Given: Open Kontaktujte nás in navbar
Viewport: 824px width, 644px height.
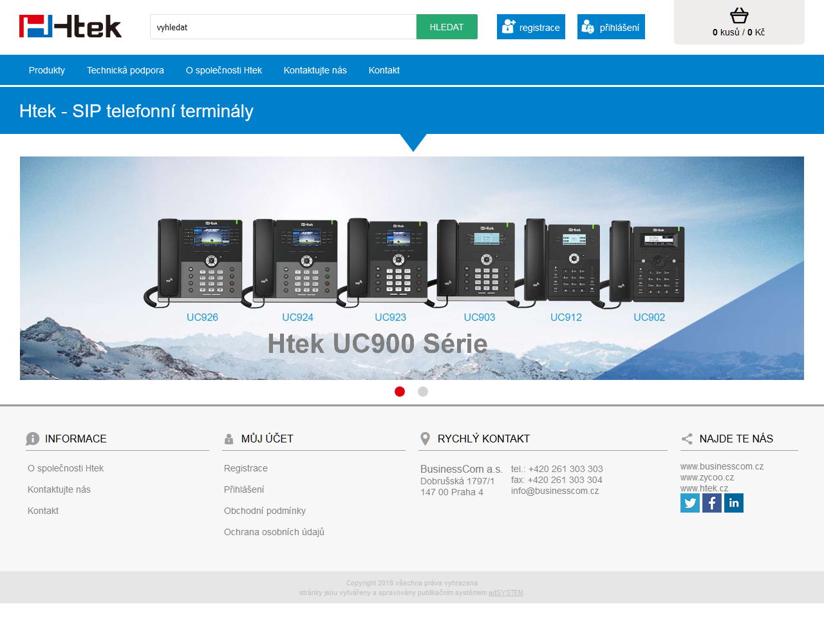Looking at the screenshot, I should click(315, 70).
